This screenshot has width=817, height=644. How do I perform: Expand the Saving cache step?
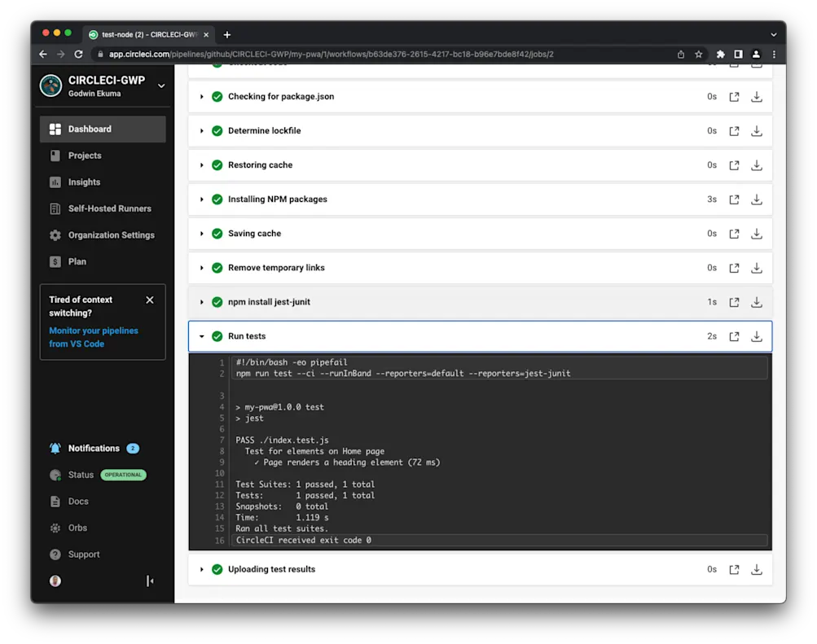pyautogui.click(x=202, y=234)
